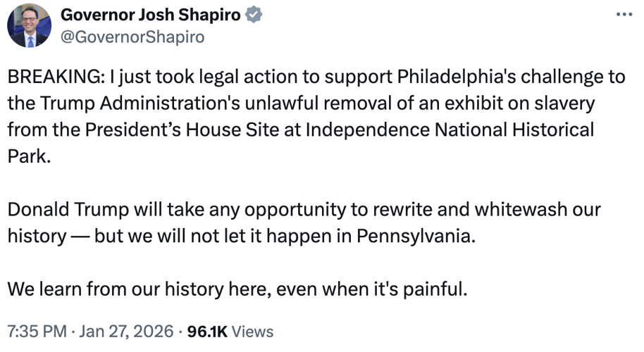Click the word Park ending first paragraph
Image resolution: width=644 pixels, height=352 pixels.
click(27, 156)
